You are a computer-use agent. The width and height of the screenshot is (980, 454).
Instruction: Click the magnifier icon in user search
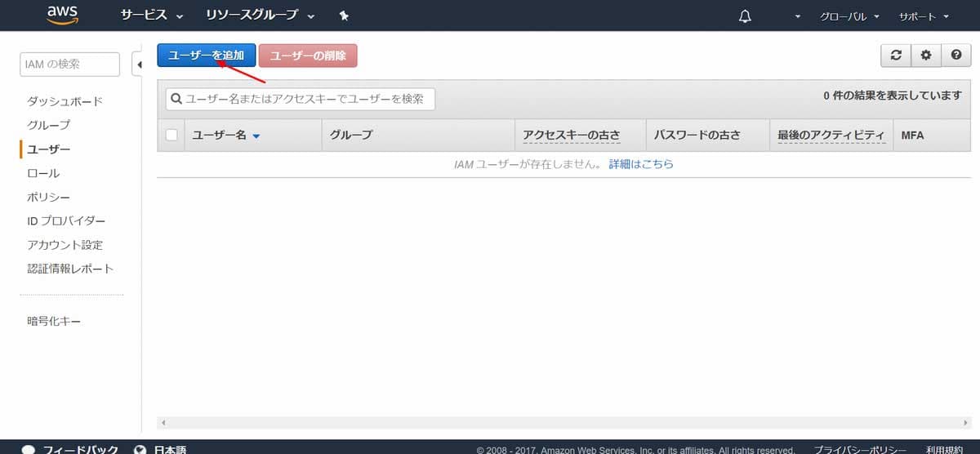click(176, 99)
